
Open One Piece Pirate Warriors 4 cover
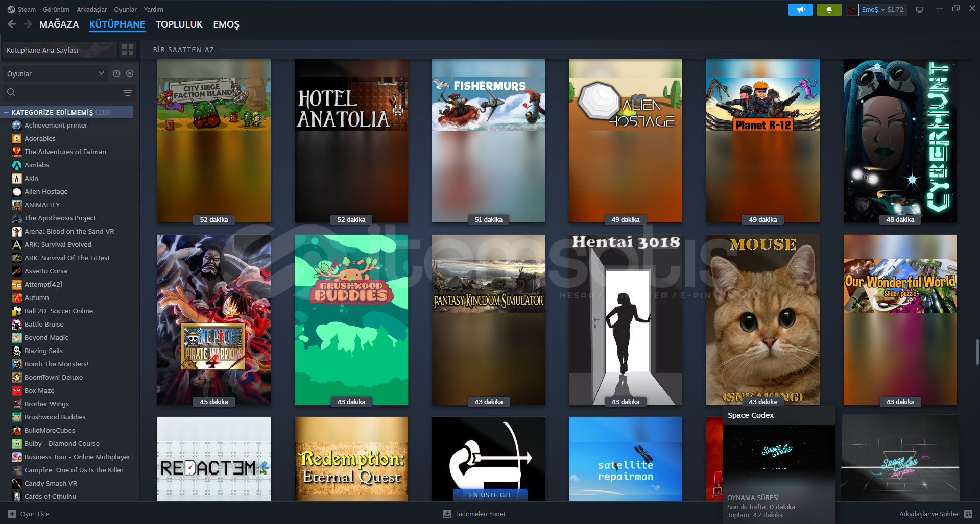pos(214,320)
